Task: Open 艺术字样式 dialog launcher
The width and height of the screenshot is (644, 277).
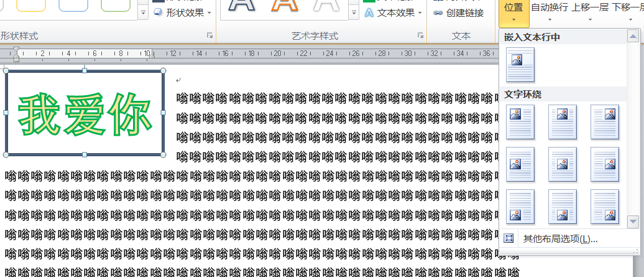Action: click(421, 36)
